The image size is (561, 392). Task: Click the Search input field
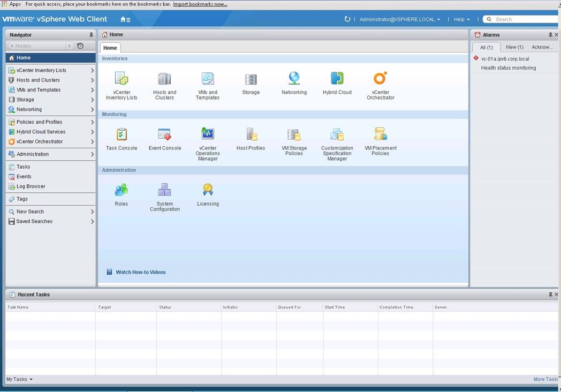(x=523, y=19)
